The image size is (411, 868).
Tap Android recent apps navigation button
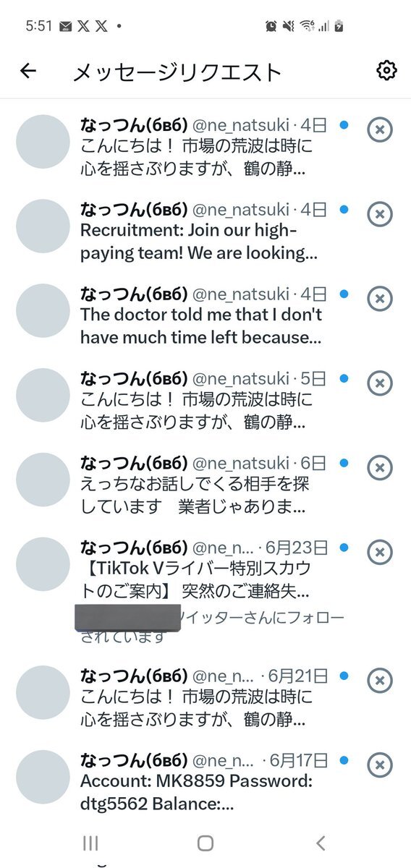[x=90, y=843]
